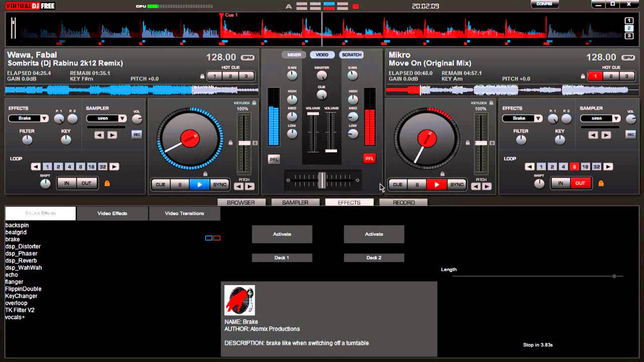
Task: Select the Video Effects tab
Action: click(x=112, y=213)
